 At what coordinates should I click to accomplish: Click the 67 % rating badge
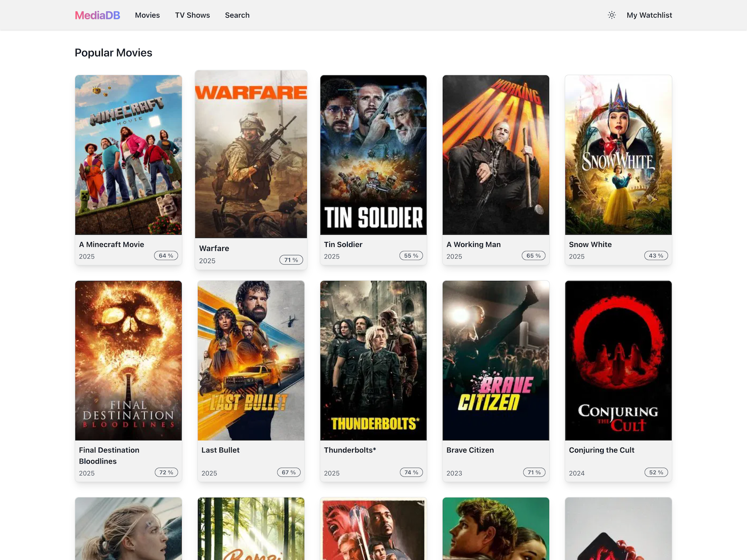click(x=289, y=472)
